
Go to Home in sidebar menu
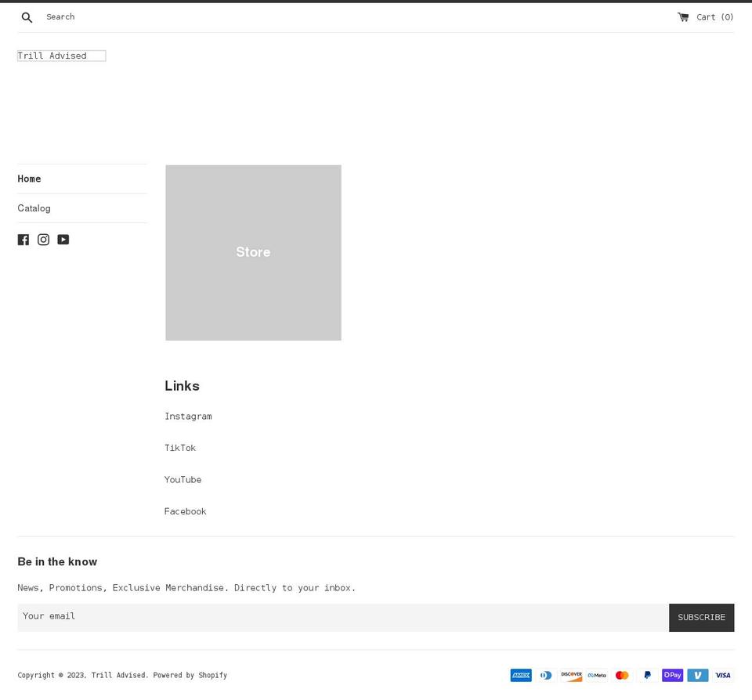pos(29,179)
